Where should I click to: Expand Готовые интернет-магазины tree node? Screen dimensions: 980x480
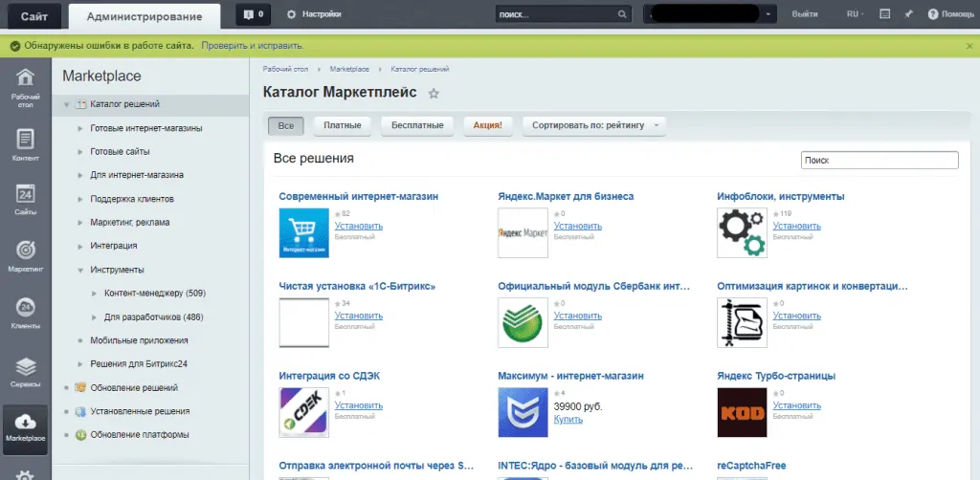[x=80, y=128]
